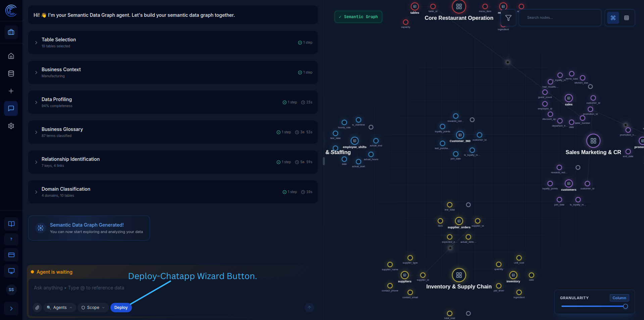Expand sidebar with bottom chevron arrow
The height and width of the screenshot is (320, 644).
(x=11, y=309)
